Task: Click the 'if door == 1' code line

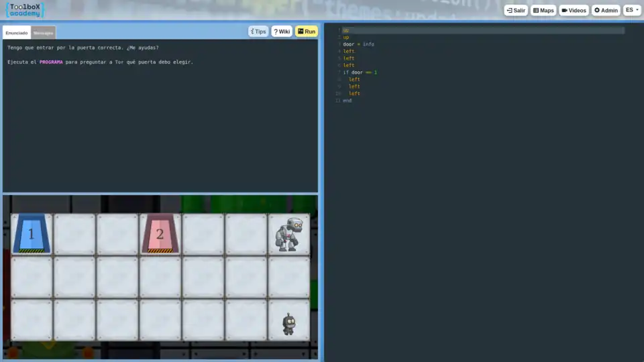Action: (x=360, y=72)
